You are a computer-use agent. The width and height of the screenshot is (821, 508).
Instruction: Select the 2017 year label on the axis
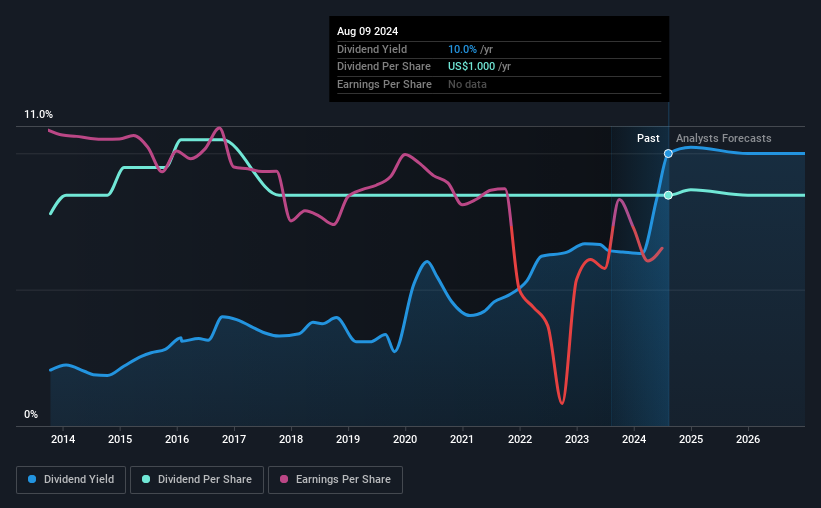click(234, 439)
